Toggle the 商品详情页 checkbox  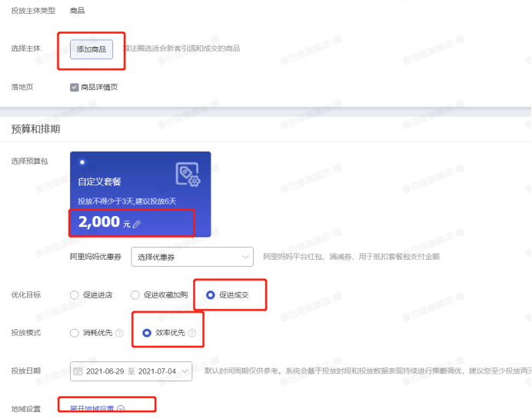coord(75,88)
